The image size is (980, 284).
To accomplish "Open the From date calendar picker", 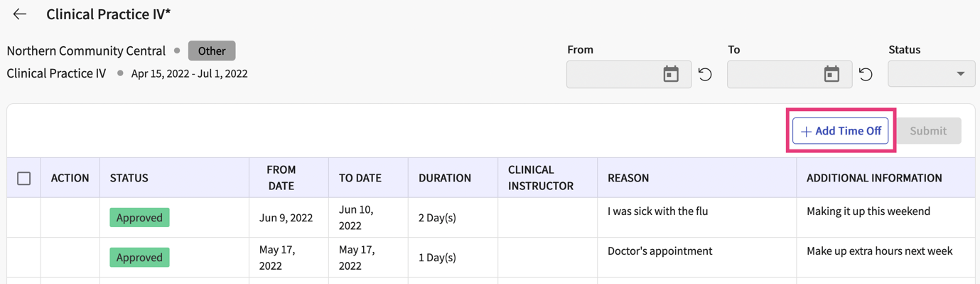I will tap(671, 74).
